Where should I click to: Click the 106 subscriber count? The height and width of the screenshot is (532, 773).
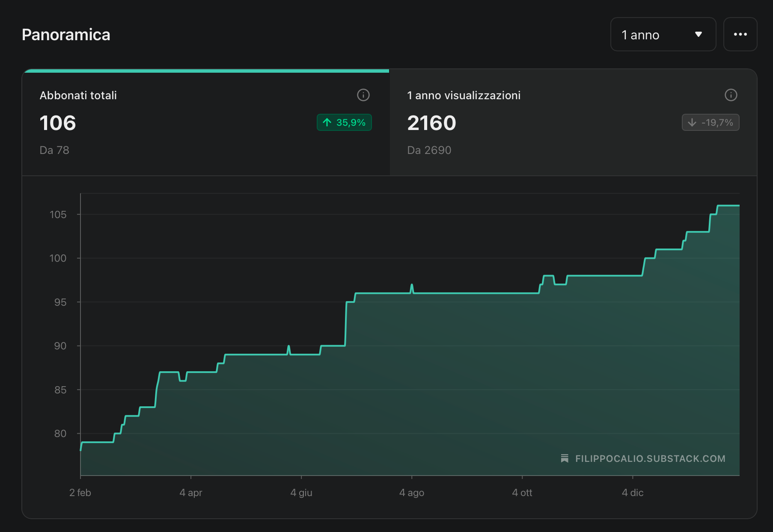58,123
